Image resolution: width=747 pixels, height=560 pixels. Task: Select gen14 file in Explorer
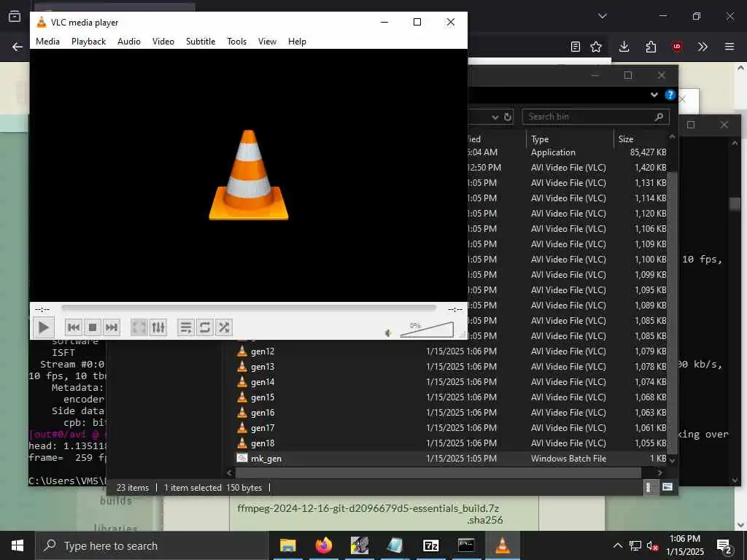click(x=263, y=382)
